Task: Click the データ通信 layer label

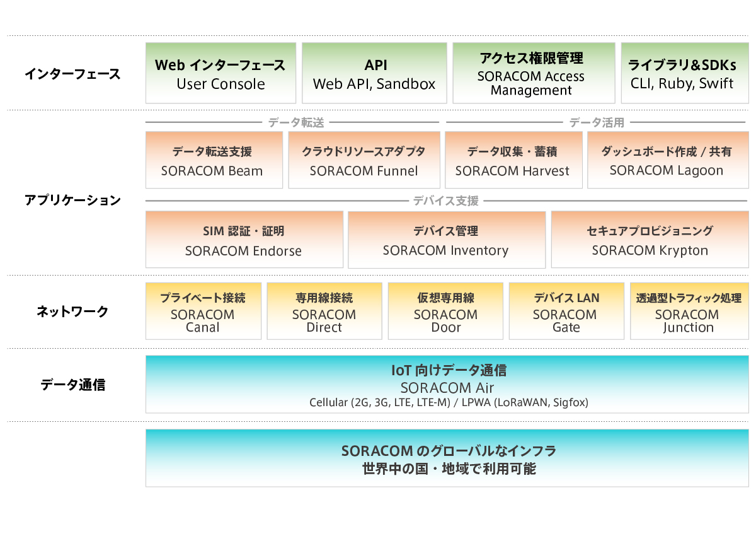Action: 73,385
